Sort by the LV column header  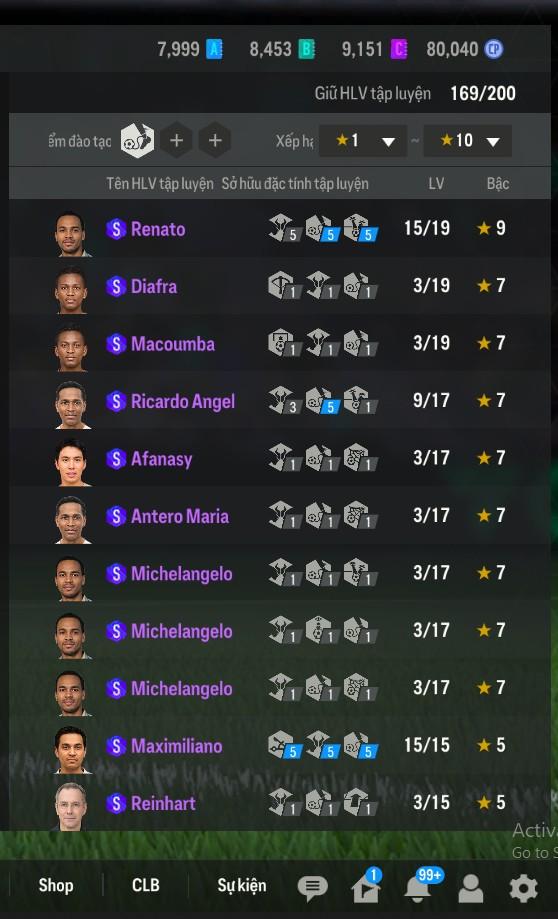coord(435,184)
